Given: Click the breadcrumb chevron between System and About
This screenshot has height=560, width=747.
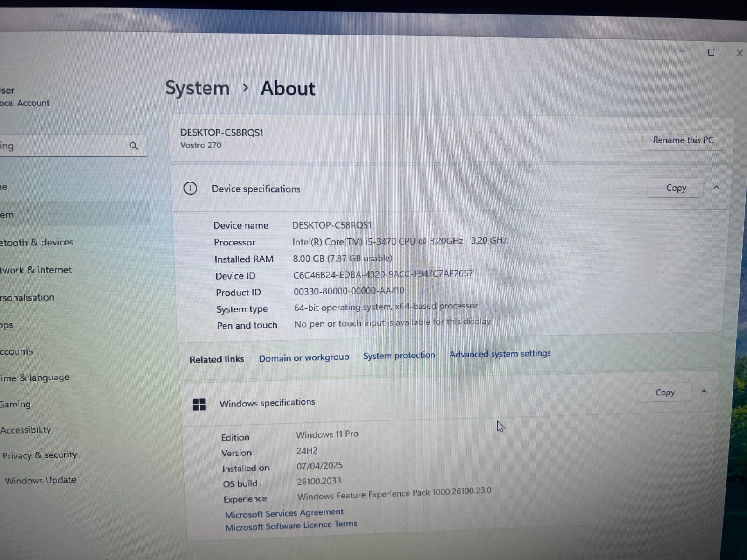Looking at the screenshot, I should (x=246, y=87).
